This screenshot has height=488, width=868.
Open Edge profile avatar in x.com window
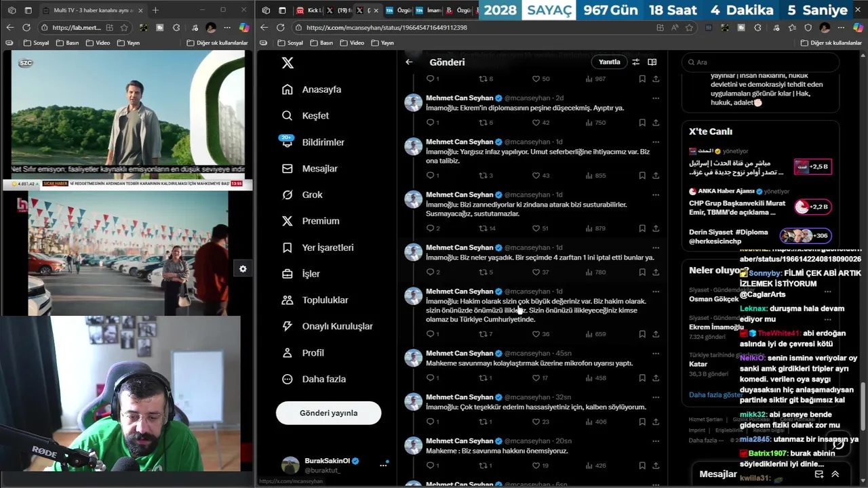coord(825,28)
